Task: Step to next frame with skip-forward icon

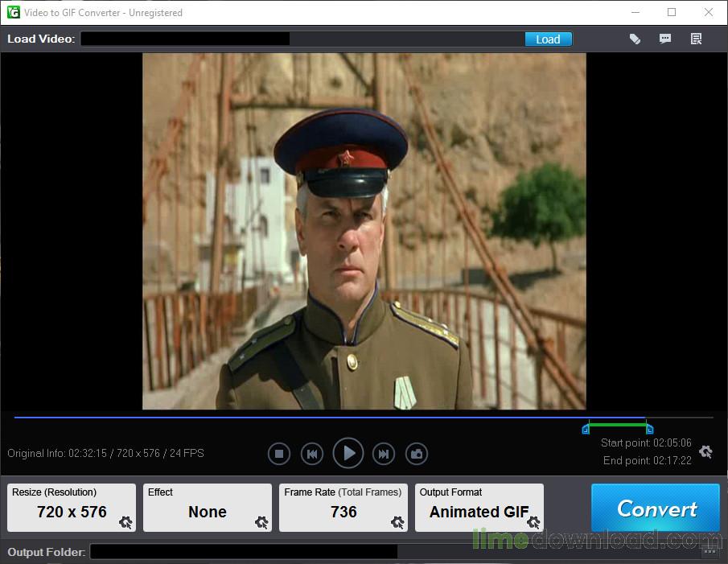Action: click(384, 453)
